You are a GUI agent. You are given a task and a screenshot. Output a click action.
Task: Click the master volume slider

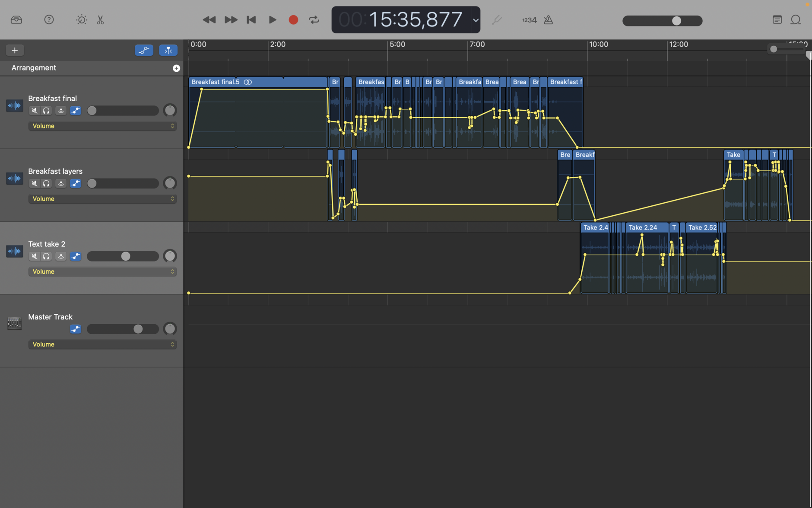(x=662, y=21)
